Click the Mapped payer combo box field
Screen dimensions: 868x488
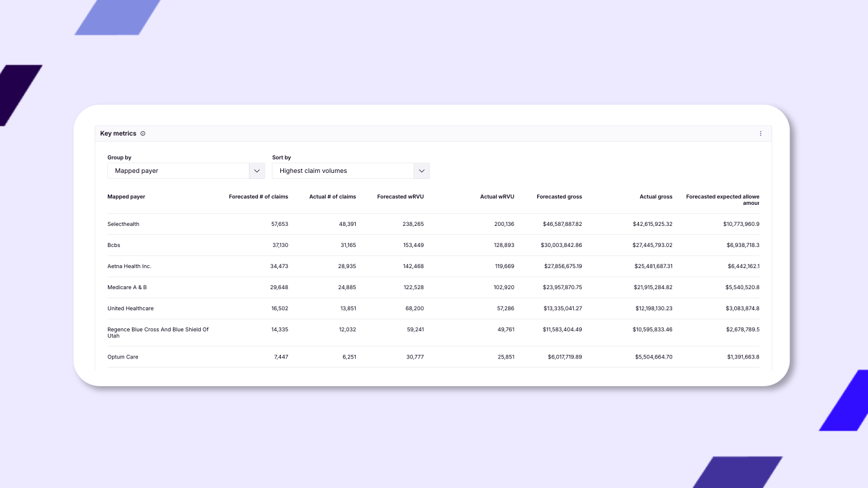pos(178,171)
